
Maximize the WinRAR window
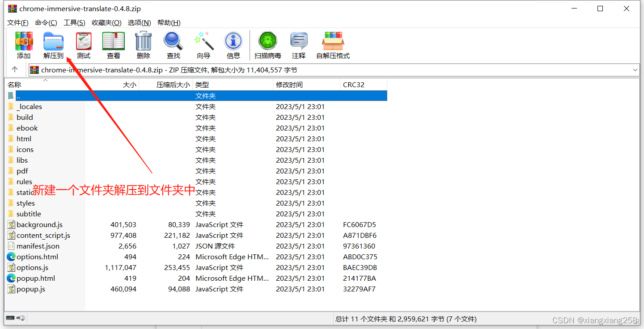(600, 8)
